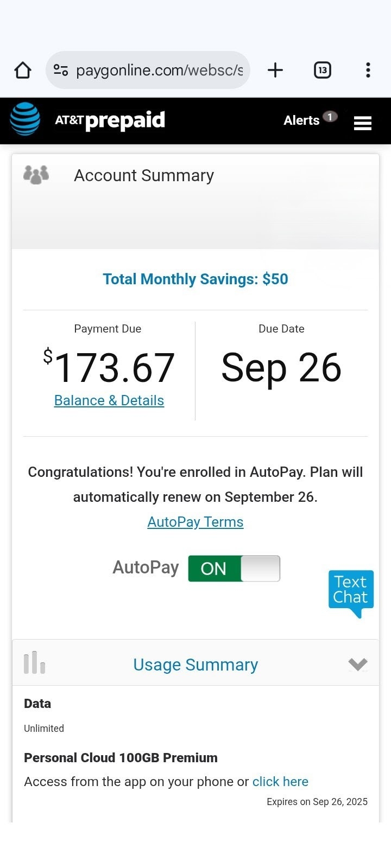This screenshot has width=391, height=868.
Task: Turn off the AutoPay switch
Action: (234, 568)
